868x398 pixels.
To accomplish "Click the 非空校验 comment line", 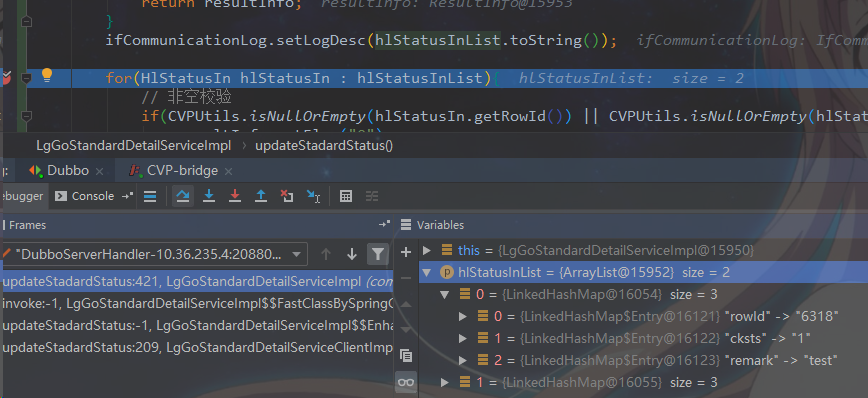I will 186,97.
